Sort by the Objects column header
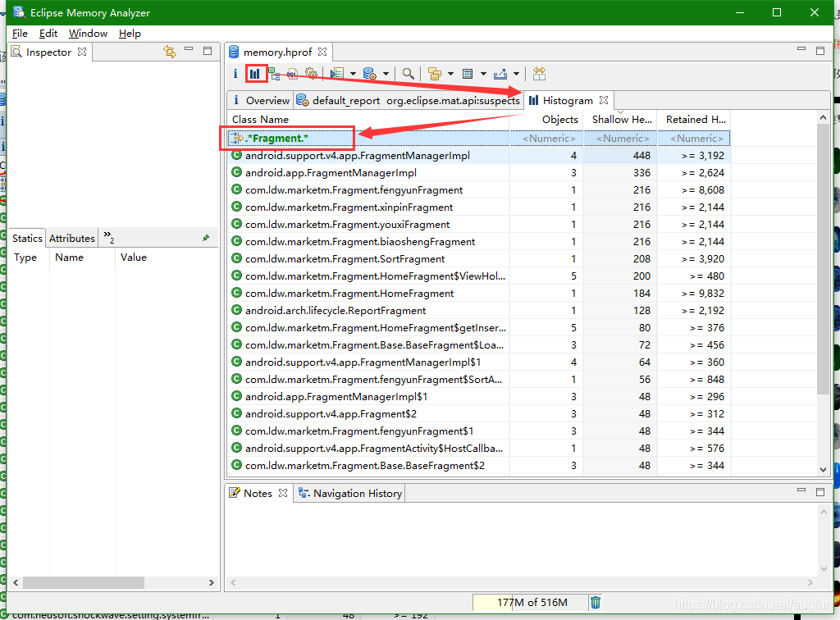The height and width of the screenshot is (620, 840). tap(546, 120)
